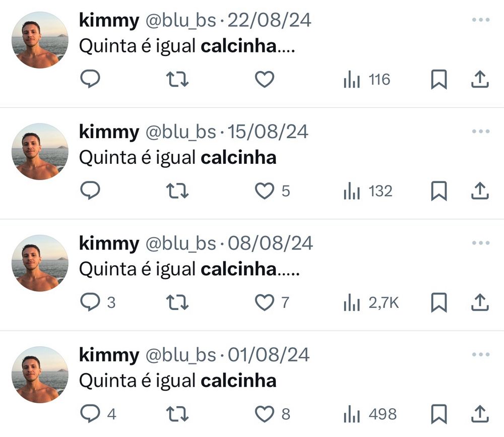Open replies on tweet with 3 comments
Screen dimensions: 504x437
(x=98, y=302)
